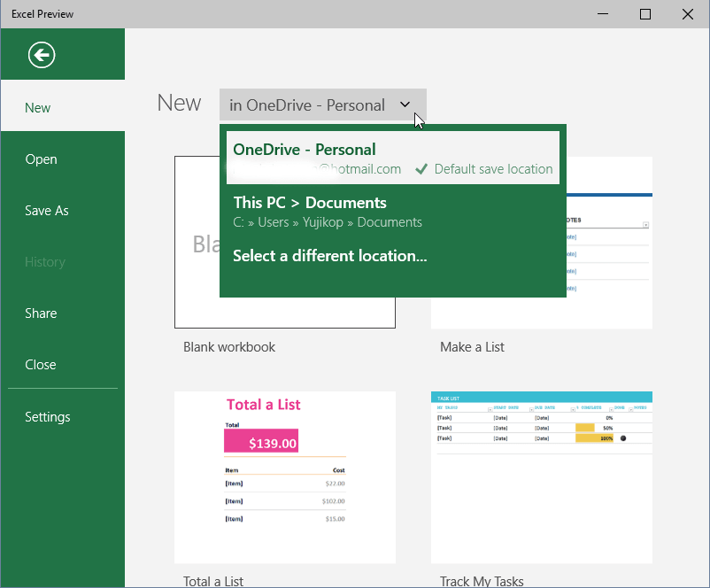Click Close in the sidebar
710x588 pixels.
41,365
